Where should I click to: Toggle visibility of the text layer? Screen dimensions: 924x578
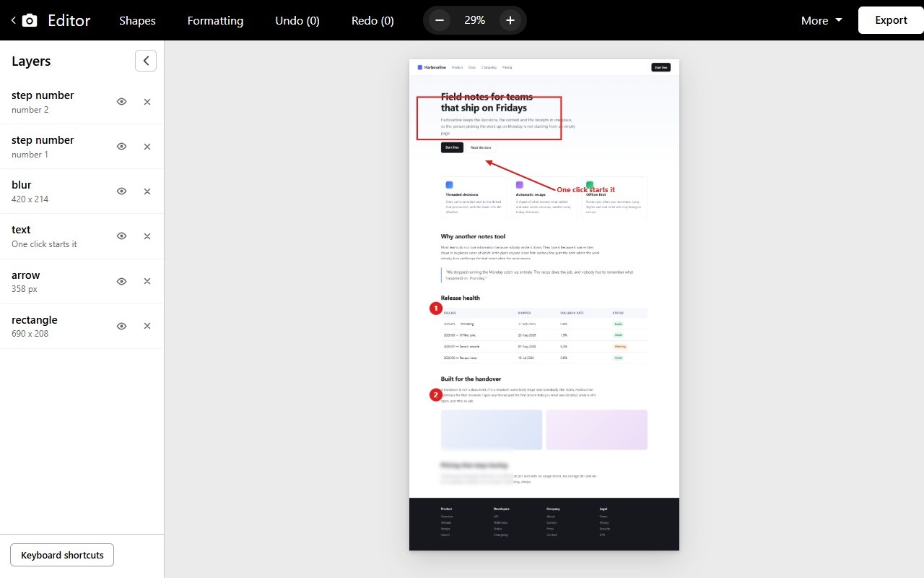tap(121, 236)
